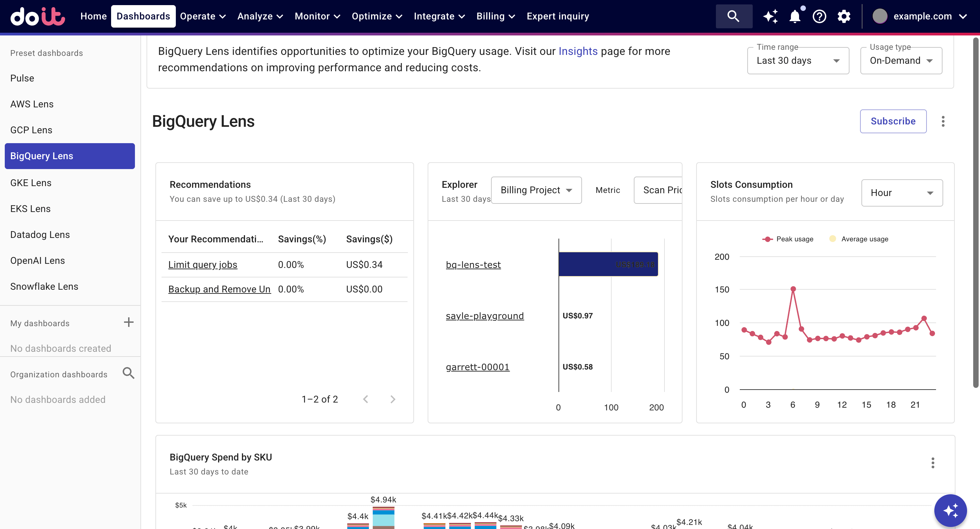Select Dashboards tab

143,16
